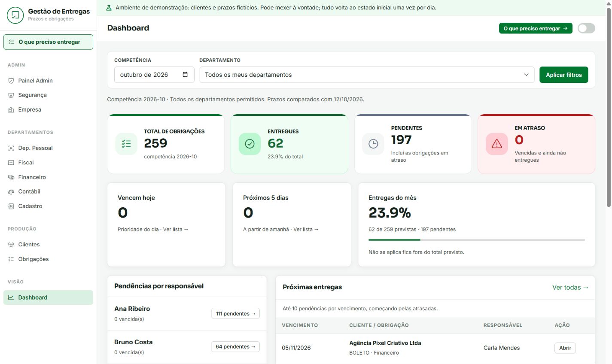Click the building icon beside Empresa

pyautogui.click(x=11, y=110)
